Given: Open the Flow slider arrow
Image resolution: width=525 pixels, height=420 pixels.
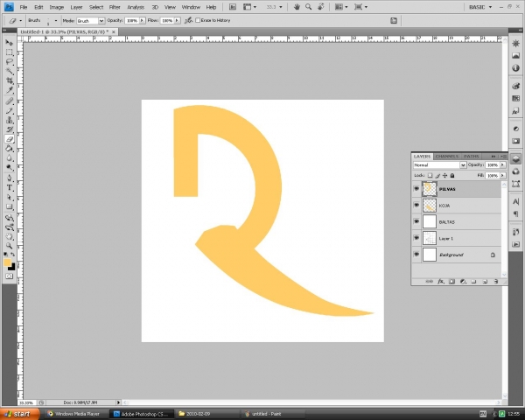Looking at the screenshot, I should point(177,21).
